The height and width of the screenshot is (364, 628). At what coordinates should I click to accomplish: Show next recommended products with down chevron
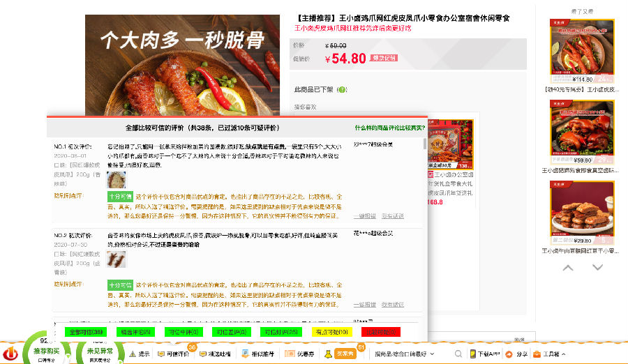(598, 268)
